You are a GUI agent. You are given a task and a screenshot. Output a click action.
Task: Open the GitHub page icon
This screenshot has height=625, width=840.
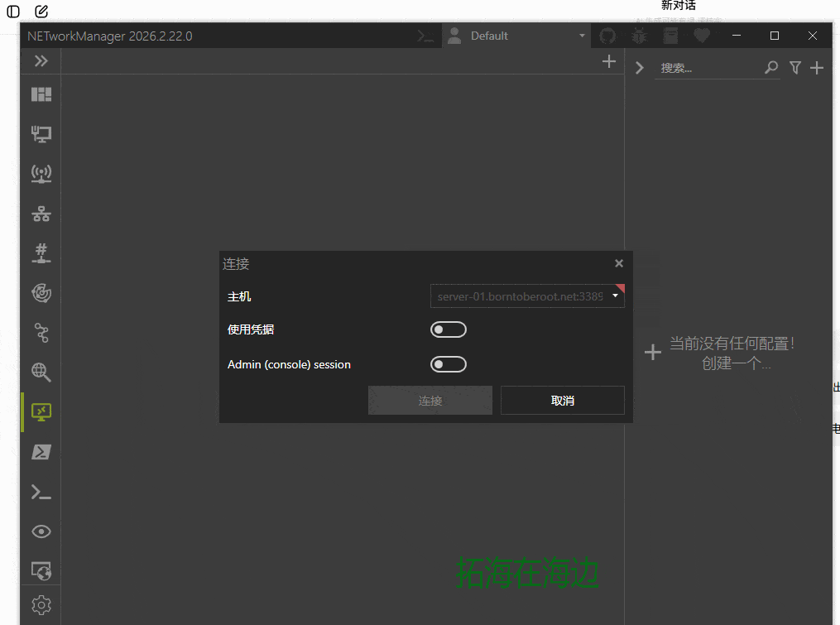tap(607, 36)
